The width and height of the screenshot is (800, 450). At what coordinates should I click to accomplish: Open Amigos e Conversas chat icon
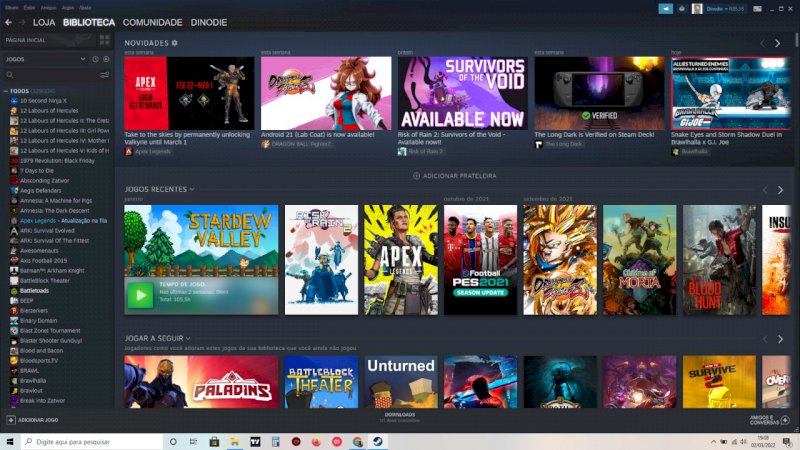coord(785,420)
